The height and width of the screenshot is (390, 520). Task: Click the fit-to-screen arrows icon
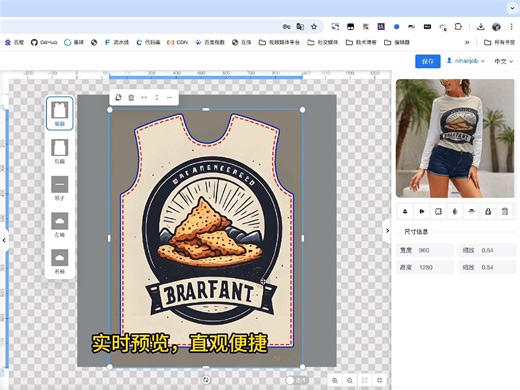[x=365, y=380]
